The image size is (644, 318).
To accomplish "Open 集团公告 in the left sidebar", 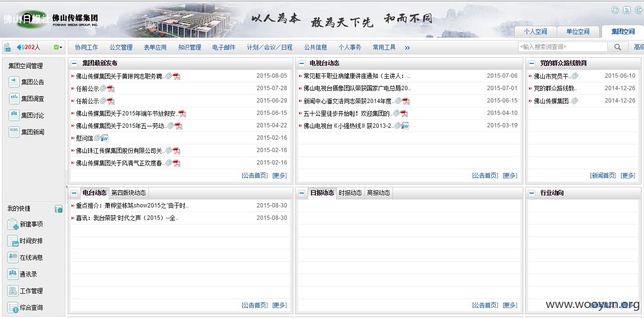I will click(x=26, y=82).
